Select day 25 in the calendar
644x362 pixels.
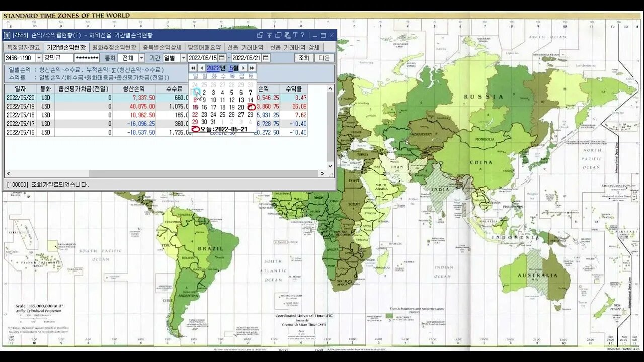click(x=222, y=115)
